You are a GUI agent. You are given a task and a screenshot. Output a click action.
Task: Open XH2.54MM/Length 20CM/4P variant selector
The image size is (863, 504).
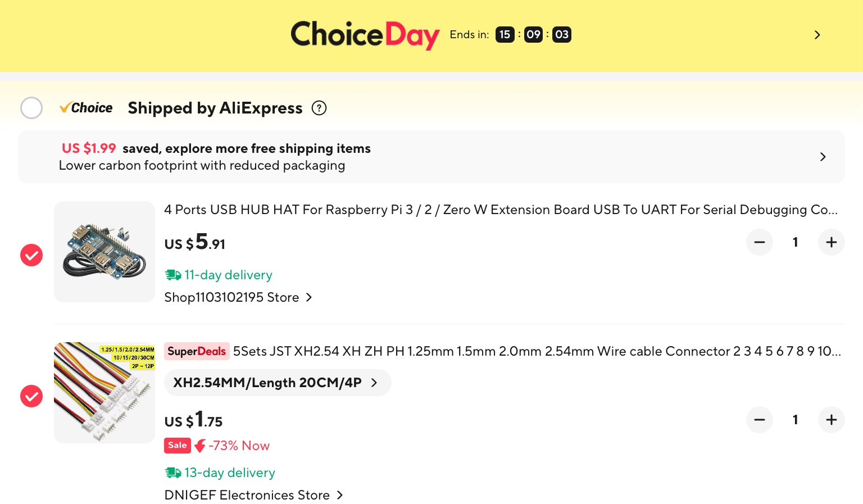coord(277,383)
